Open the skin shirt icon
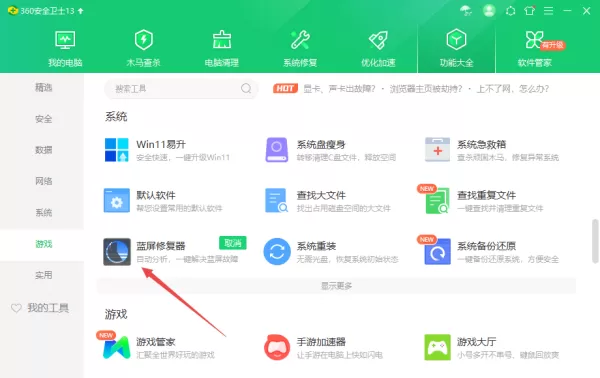Viewport: 600px width, 378px height. 530,11
